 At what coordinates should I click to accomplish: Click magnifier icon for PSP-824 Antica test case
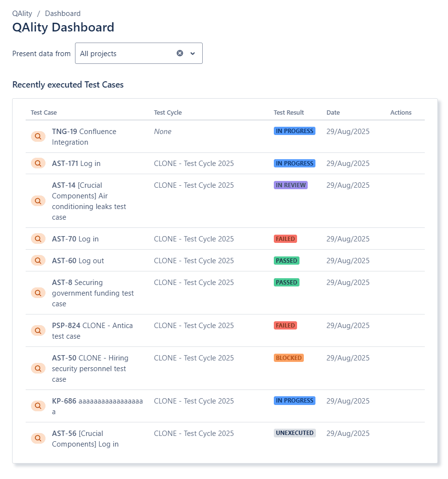tap(38, 331)
